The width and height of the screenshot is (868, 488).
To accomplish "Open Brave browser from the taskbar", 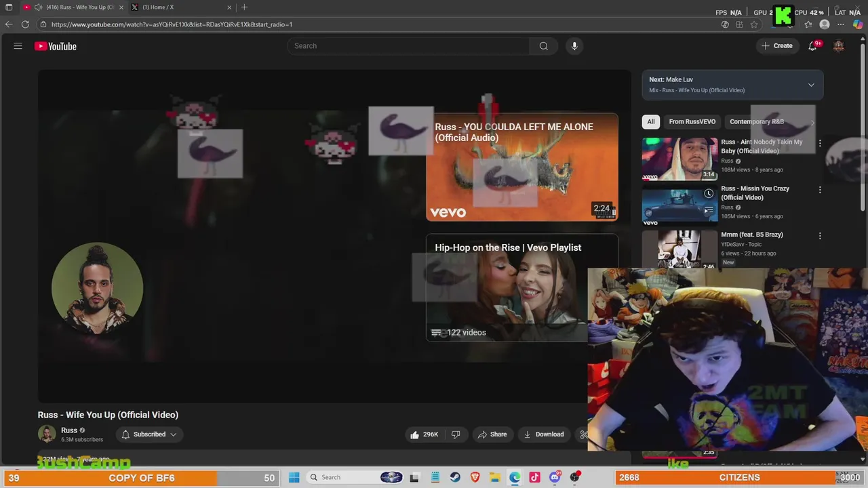I will pyautogui.click(x=475, y=477).
